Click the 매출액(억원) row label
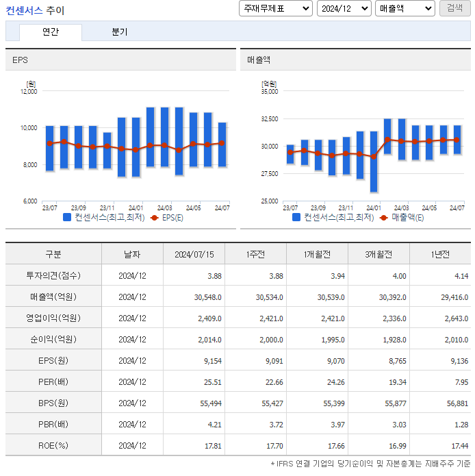The width and height of the screenshot is (475, 476). [x=53, y=297]
